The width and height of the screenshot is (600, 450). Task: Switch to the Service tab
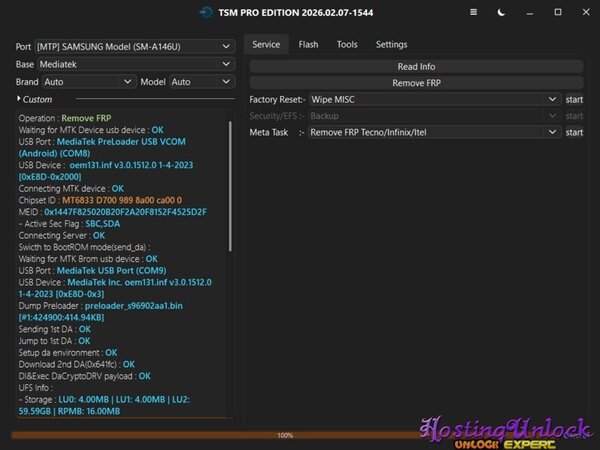pos(266,44)
